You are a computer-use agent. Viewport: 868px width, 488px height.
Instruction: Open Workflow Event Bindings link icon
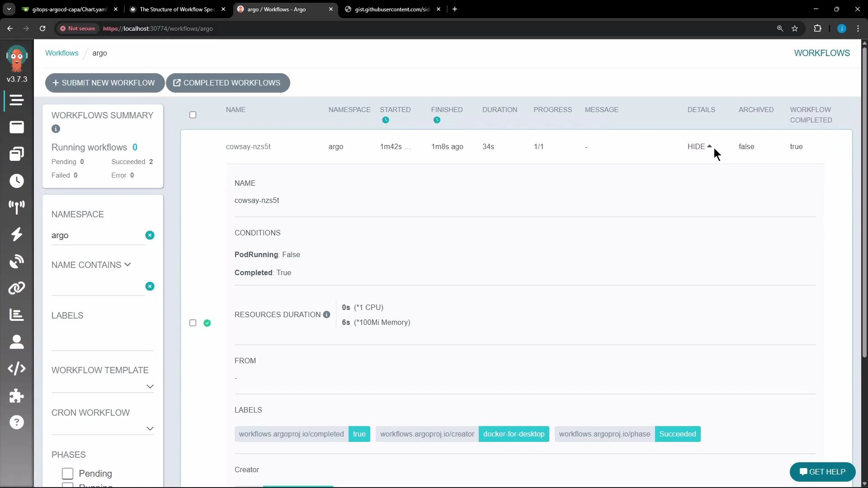17,288
